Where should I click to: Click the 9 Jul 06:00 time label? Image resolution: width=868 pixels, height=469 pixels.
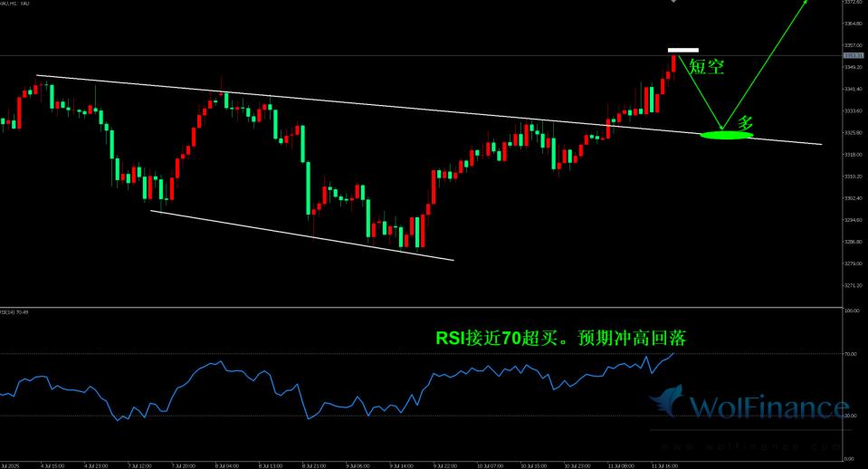click(358, 466)
